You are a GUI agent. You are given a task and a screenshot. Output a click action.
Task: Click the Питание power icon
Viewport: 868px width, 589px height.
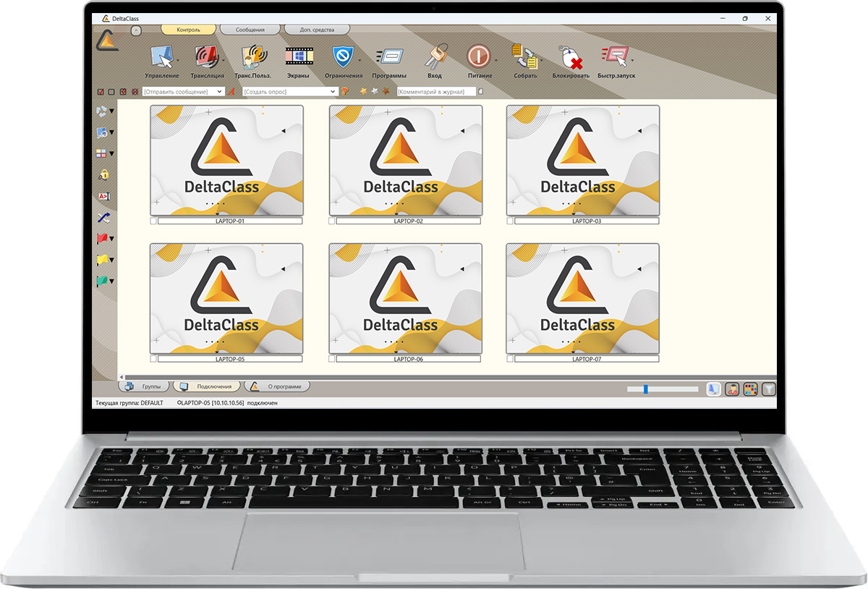pos(478,57)
